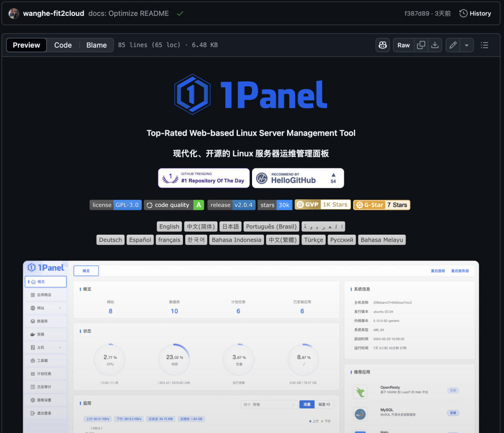The height and width of the screenshot is (433, 504).
Task: Click the HelloGitHub recommend badge
Action: [298, 178]
